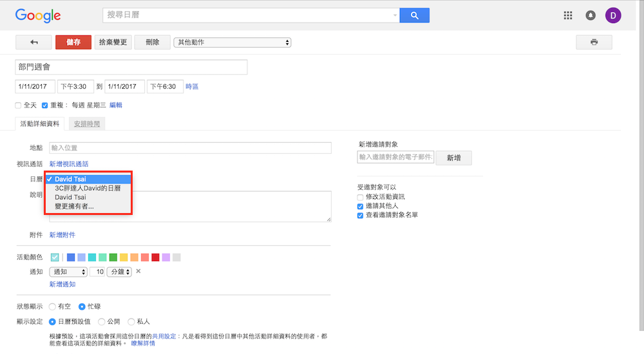This screenshot has width=644, height=354.
Task: Enable the 全天 all-day checkbox
Action: click(19, 105)
